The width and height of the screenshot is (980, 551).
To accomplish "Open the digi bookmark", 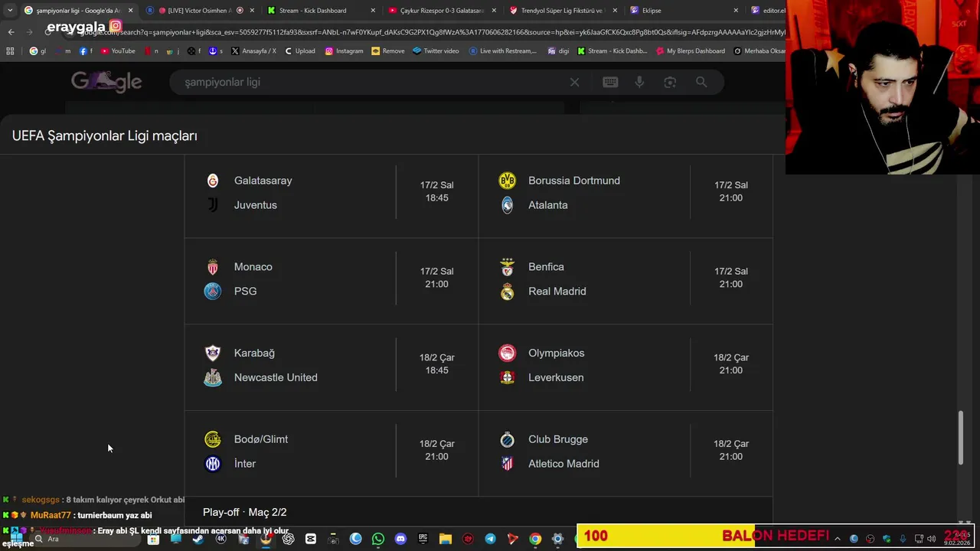I will [557, 51].
